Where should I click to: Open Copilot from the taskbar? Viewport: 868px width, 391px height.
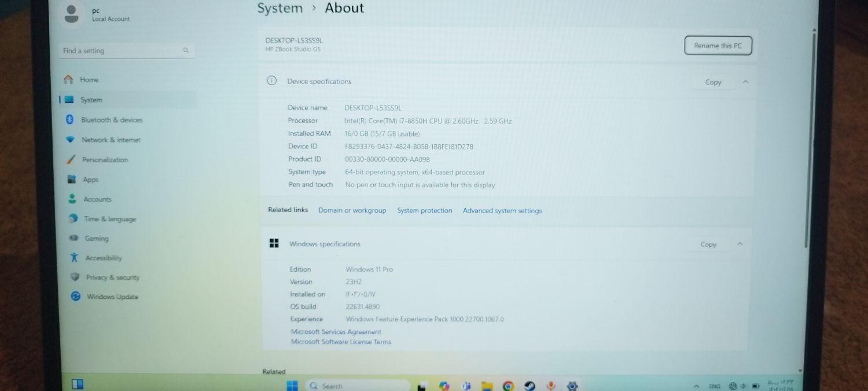[x=444, y=386]
